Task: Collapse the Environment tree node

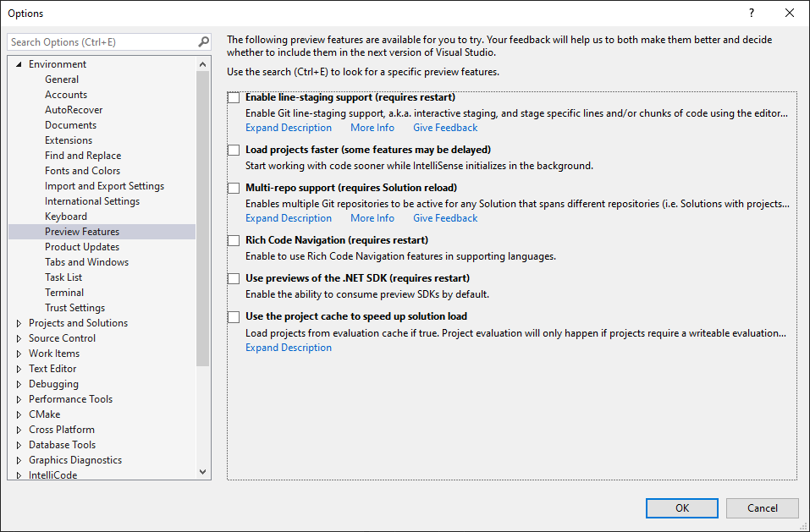Action: tap(19, 64)
